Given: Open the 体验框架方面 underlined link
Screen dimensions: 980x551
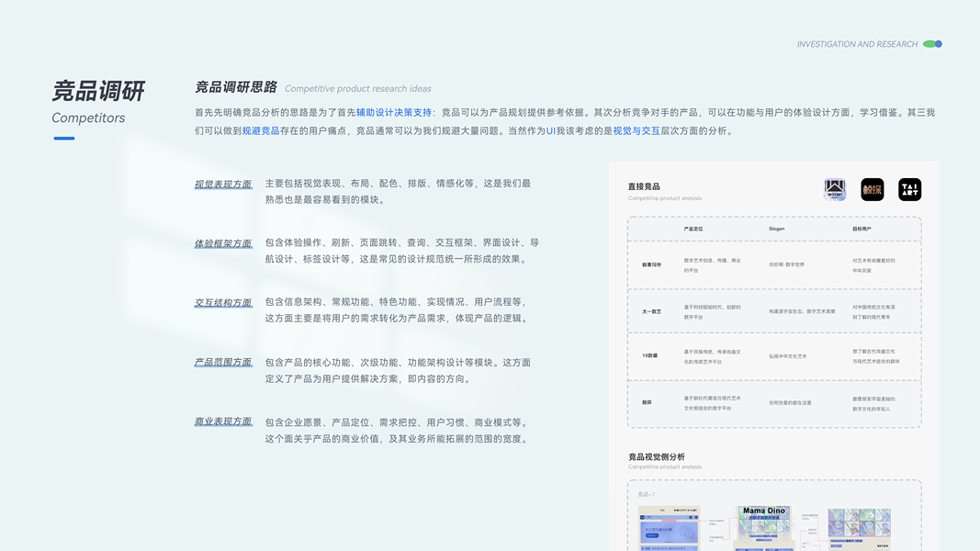Looking at the screenshot, I should click(223, 243).
